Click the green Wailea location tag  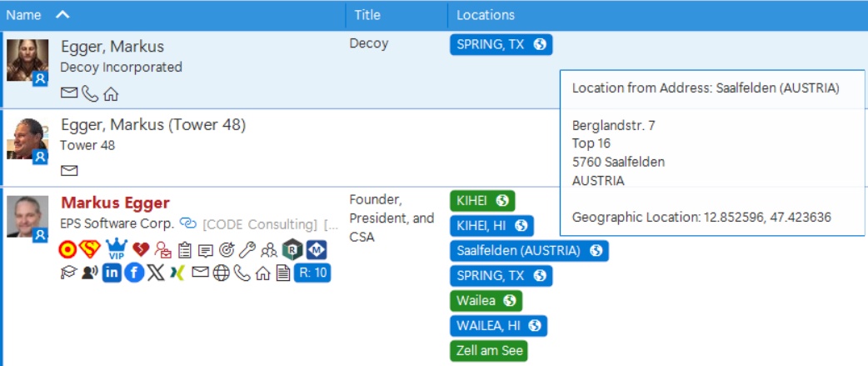click(486, 301)
